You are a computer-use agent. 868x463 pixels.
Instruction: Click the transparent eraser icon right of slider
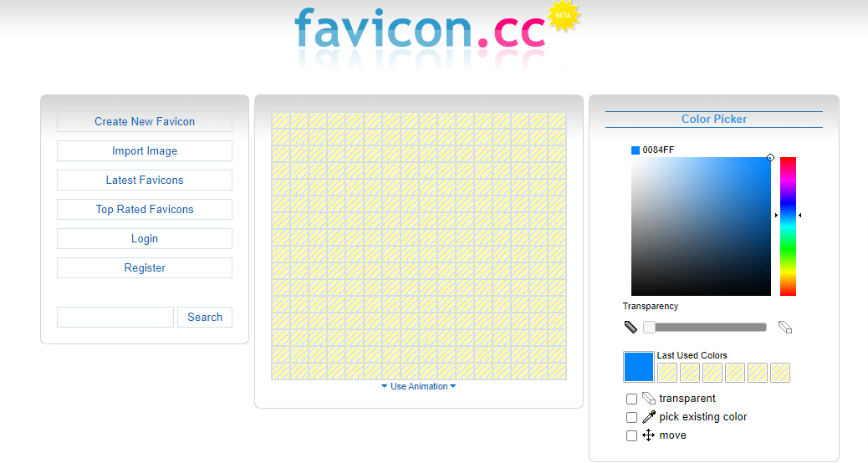[785, 327]
